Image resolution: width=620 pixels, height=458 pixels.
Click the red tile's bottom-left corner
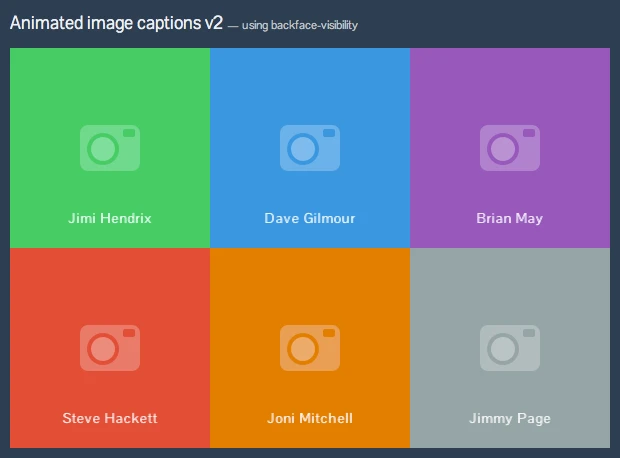click(16, 441)
